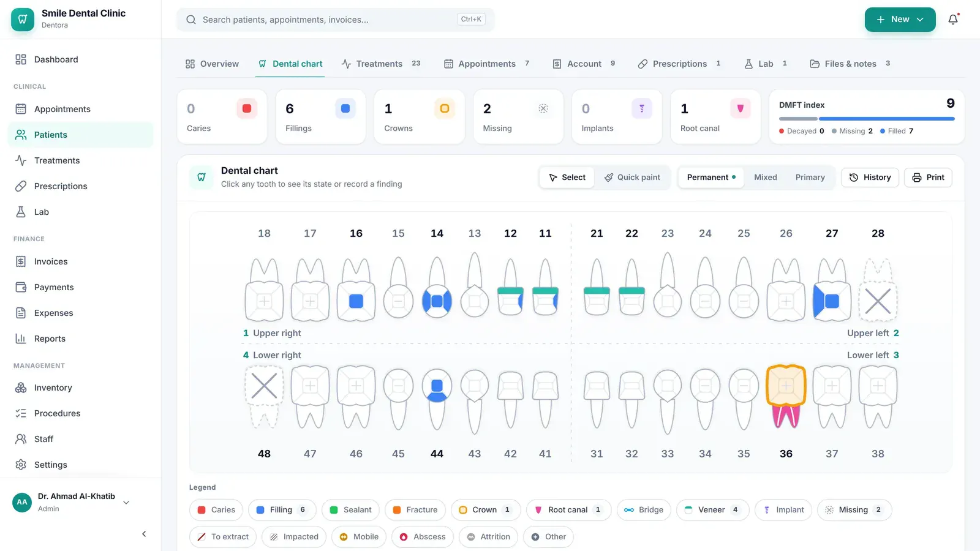Image resolution: width=980 pixels, height=551 pixels.
Task: Open chart History
Action: [x=870, y=178]
